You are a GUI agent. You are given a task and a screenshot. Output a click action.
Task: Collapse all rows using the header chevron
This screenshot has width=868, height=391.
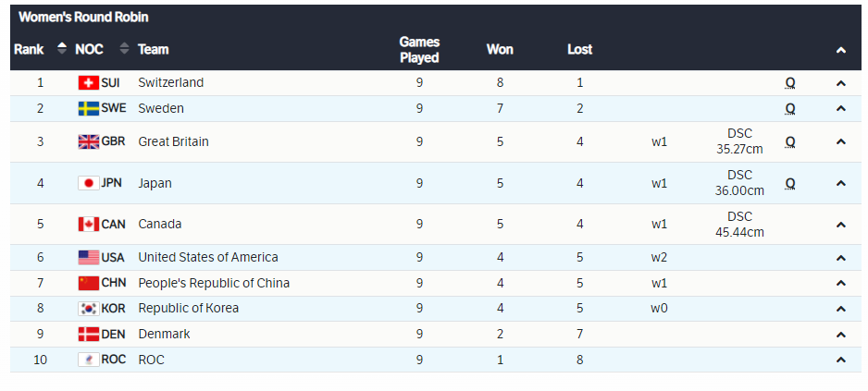tap(840, 50)
